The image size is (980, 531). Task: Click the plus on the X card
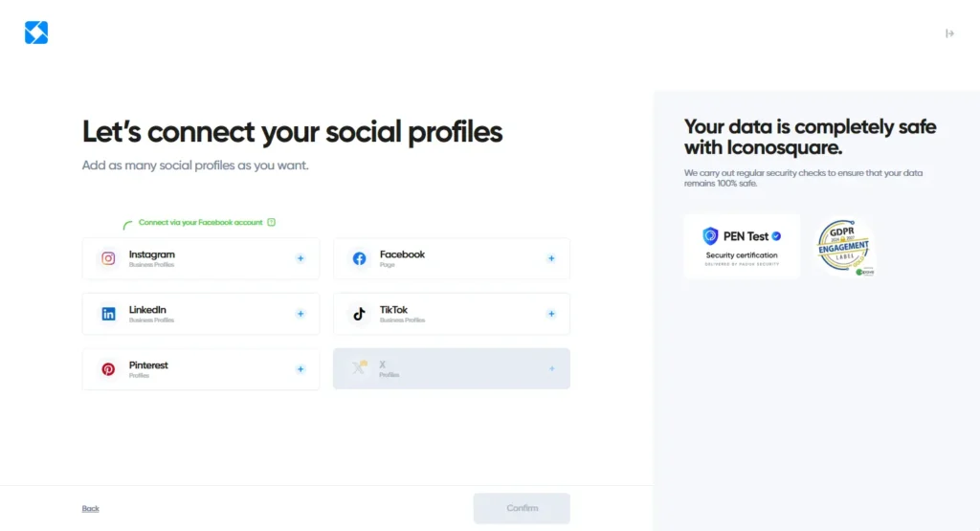point(551,369)
